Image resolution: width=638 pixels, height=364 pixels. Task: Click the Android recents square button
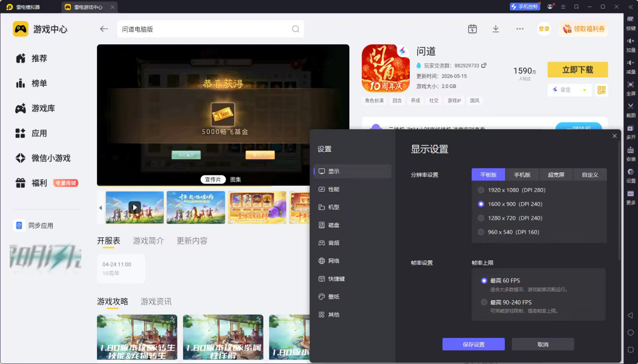pos(630,349)
